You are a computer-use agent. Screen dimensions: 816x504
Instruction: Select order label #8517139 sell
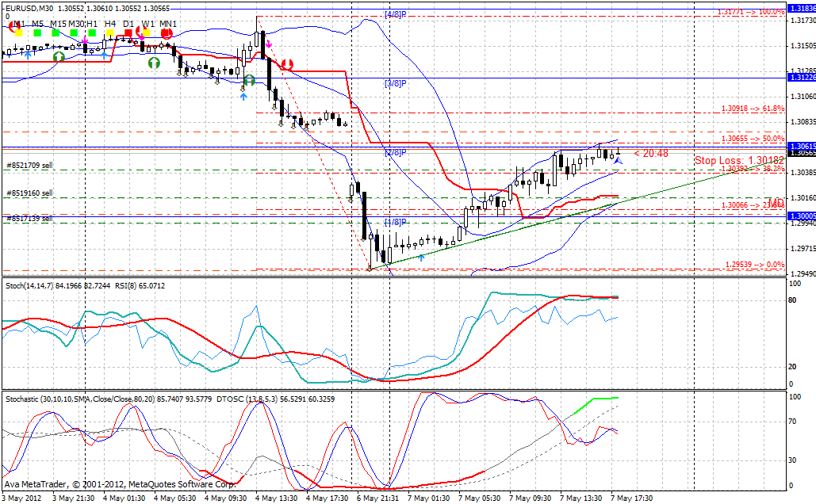pos(29,219)
